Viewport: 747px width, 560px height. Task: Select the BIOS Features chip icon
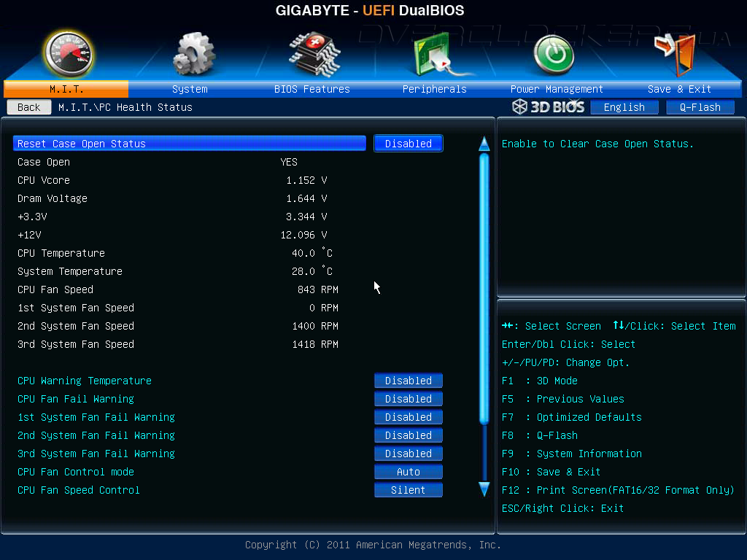314,54
